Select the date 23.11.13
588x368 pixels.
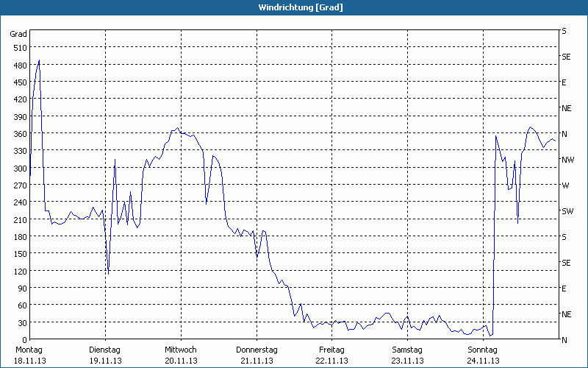pyautogui.click(x=408, y=361)
